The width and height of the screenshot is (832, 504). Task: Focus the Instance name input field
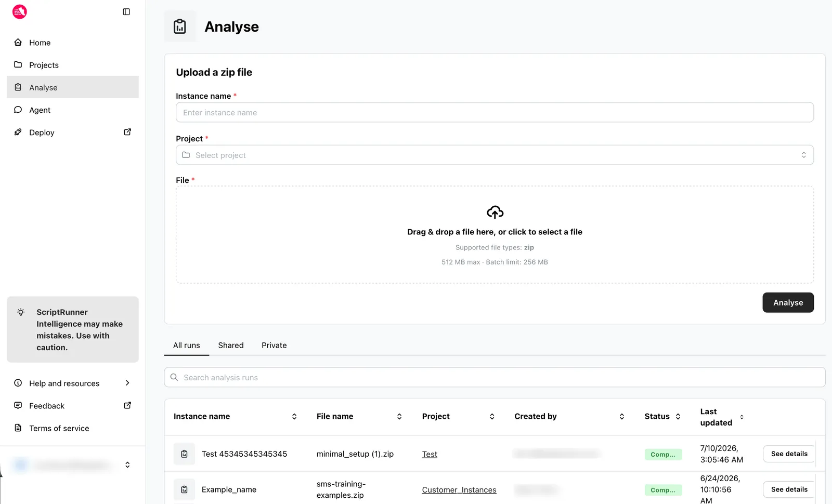[495, 112]
